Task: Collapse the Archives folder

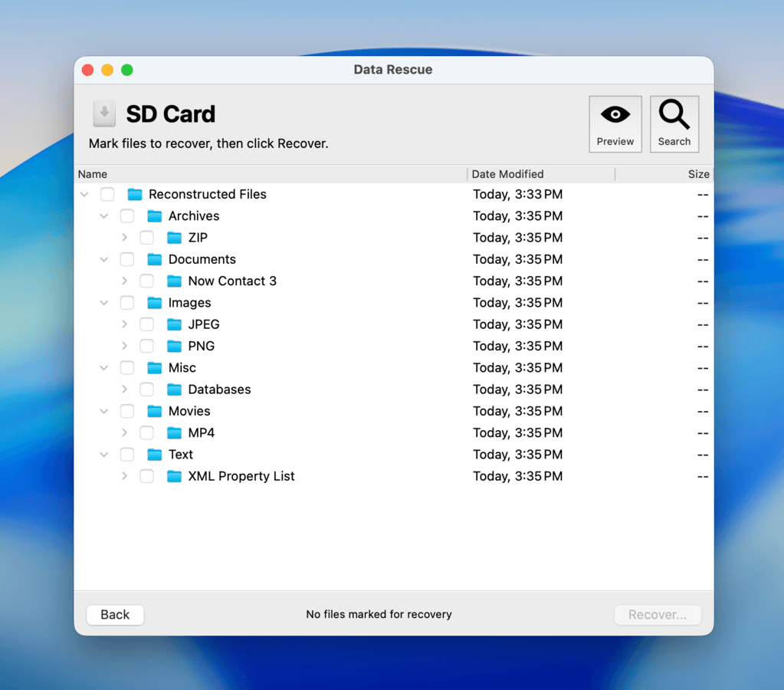Action: click(103, 215)
